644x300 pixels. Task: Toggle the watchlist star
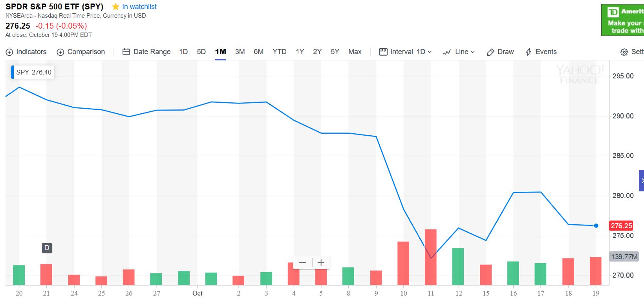click(115, 7)
